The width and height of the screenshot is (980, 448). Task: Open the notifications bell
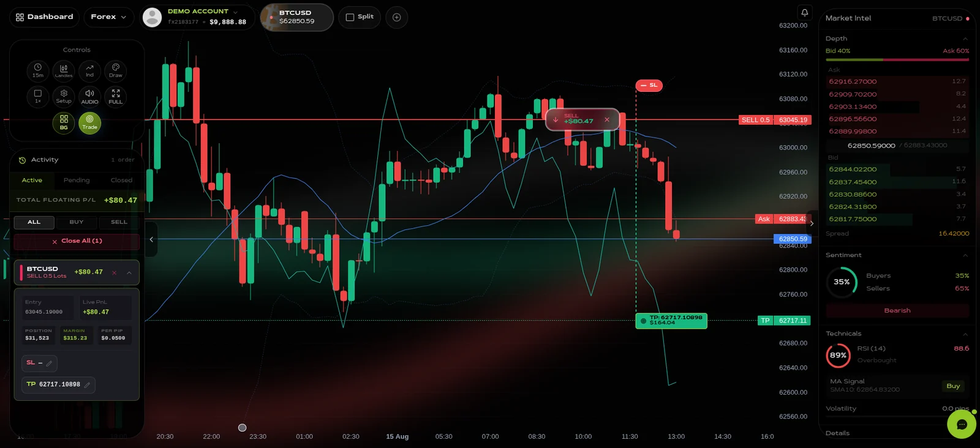[805, 12]
